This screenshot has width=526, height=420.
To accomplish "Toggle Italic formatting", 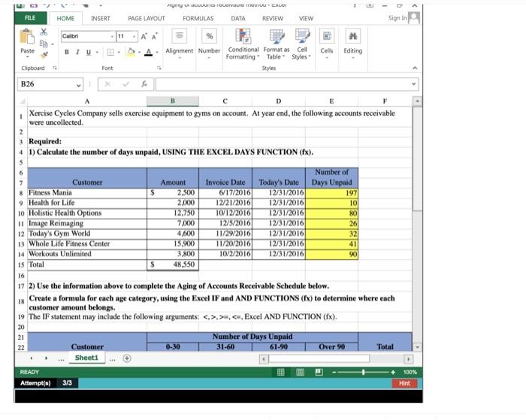I will (x=77, y=52).
